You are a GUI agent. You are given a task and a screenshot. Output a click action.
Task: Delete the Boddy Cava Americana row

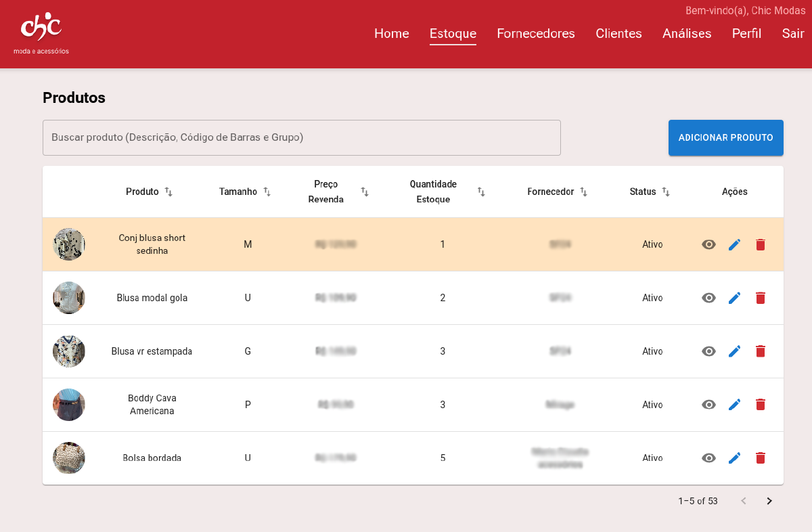tap(760, 405)
